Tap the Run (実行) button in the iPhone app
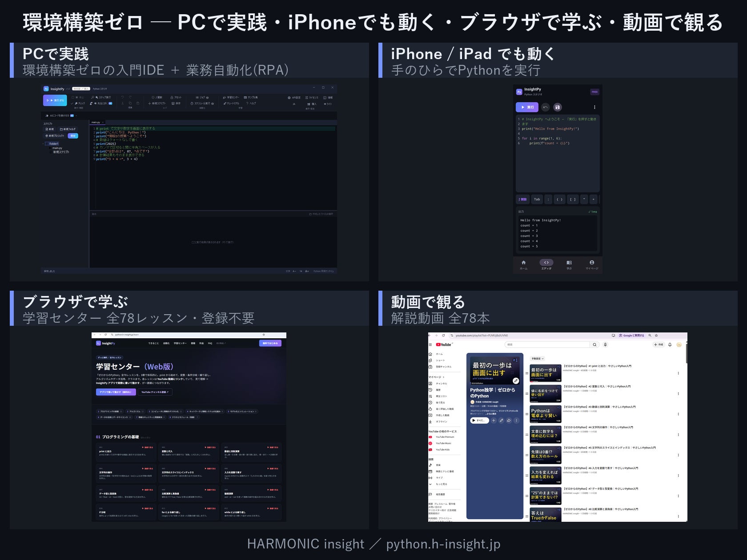 click(527, 107)
